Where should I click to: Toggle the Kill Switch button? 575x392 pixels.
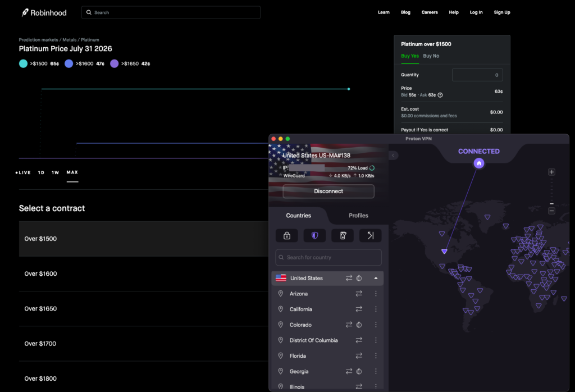[343, 235]
